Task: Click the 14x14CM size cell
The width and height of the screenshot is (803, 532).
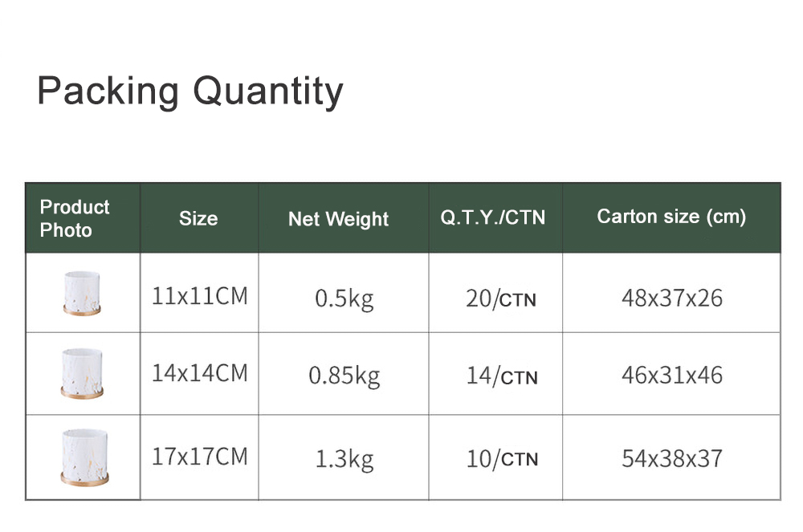Action: tap(200, 373)
